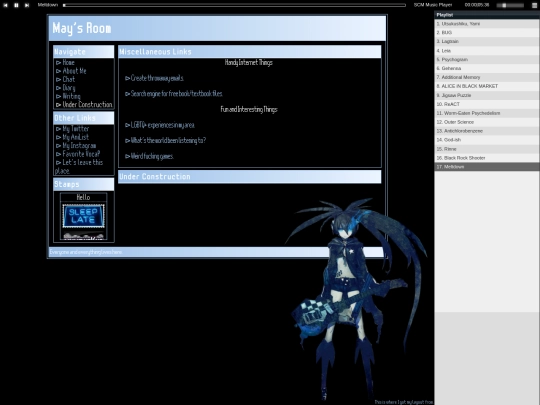Toggle the playlist panel icon
Image resolution: width=540 pixels, height=405 pixels.
pos(534,5)
